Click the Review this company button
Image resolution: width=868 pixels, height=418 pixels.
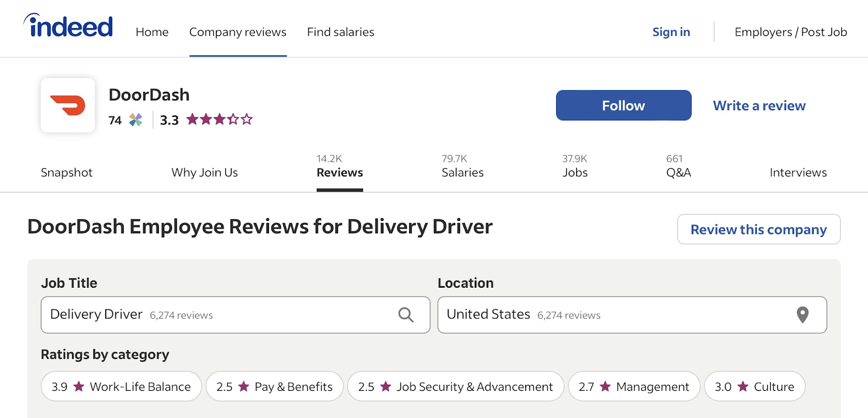(x=759, y=229)
